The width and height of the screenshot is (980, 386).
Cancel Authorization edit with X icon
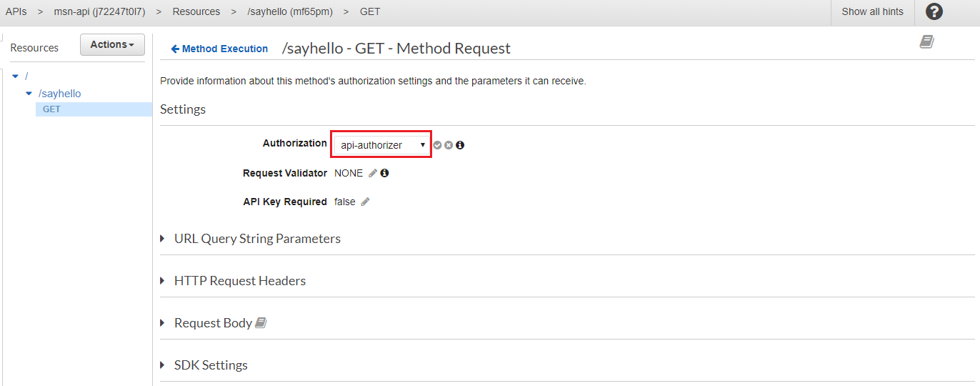click(x=449, y=145)
